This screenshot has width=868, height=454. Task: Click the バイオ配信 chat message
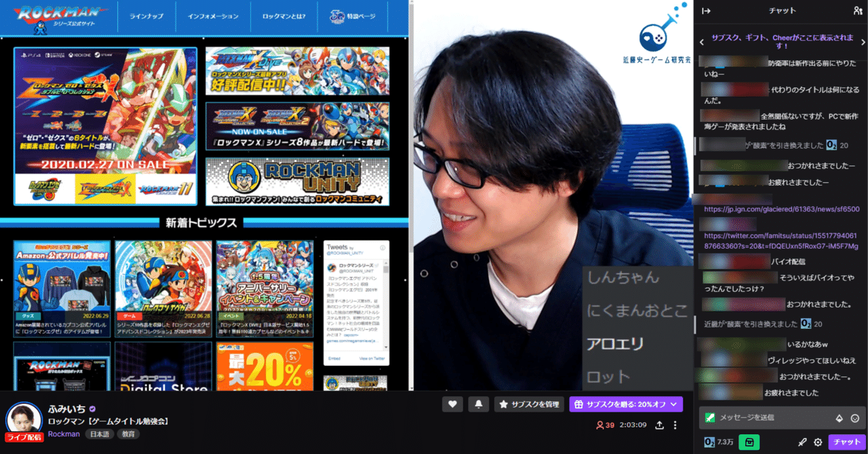click(788, 260)
